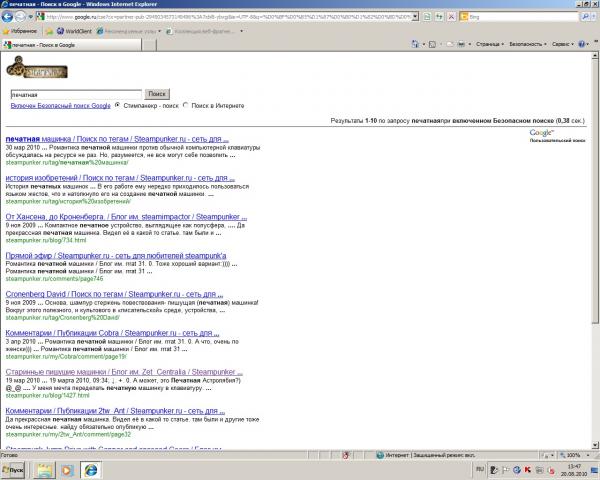600x480 pixels.
Task: Click the Включен Безопасный поиск Google link
Action: click(x=60, y=106)
